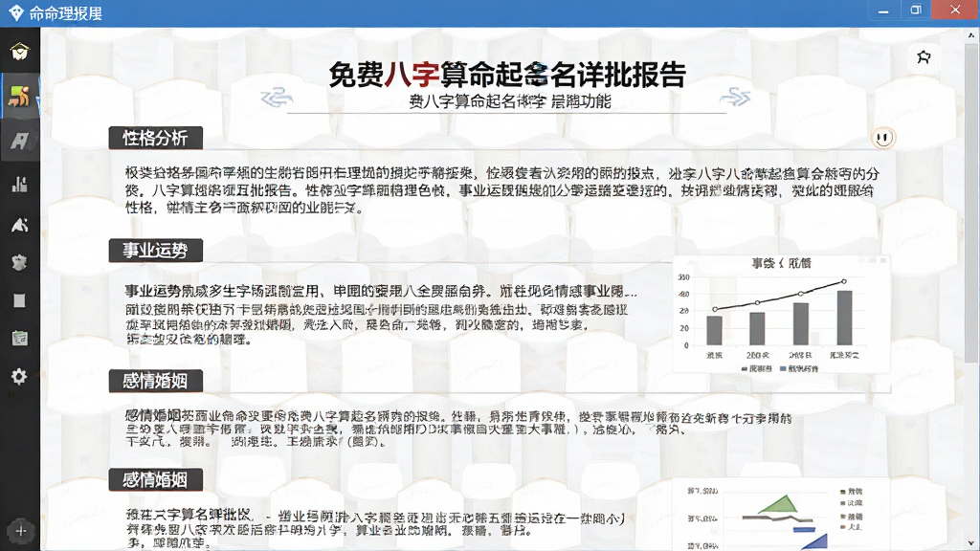980x551 pixels.
Task: Click the pin icon in the report's top-right corner
Action: pyautogui.click(x=924, y=57)
